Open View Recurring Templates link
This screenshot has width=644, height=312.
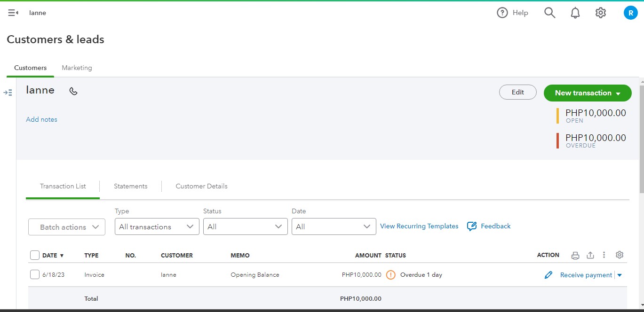pos(419,226)
